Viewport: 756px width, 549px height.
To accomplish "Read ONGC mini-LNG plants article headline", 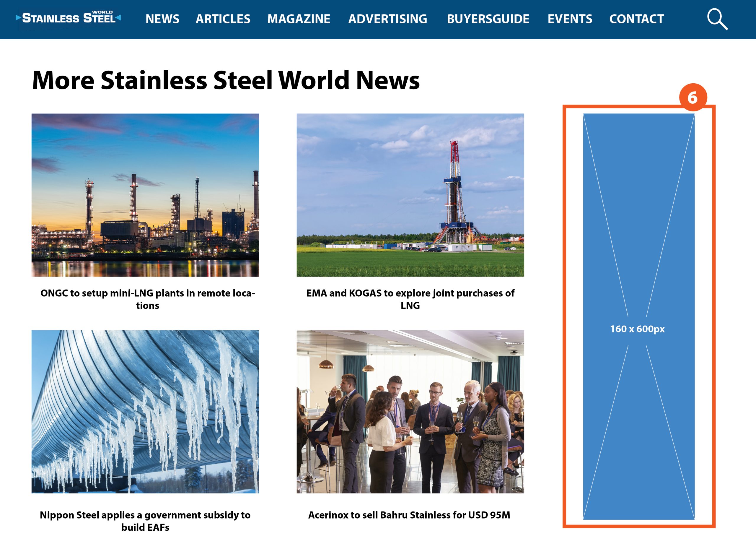I will coord(148,299).
